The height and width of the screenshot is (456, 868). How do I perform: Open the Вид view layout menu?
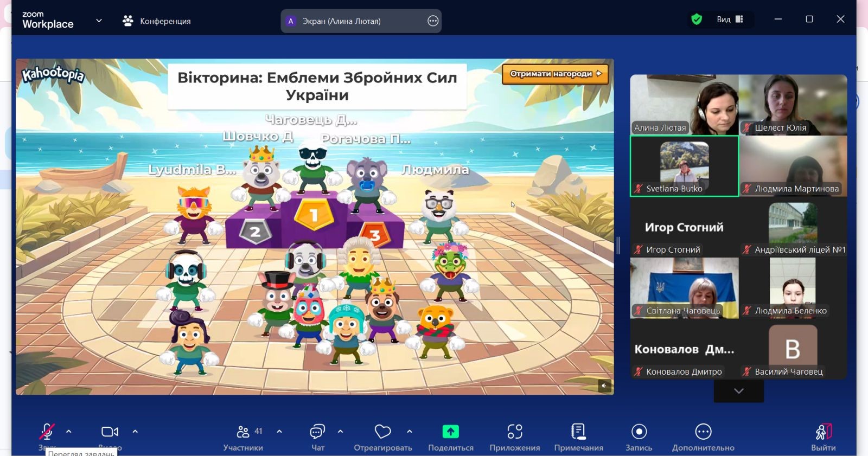click(x=730, y=20)
